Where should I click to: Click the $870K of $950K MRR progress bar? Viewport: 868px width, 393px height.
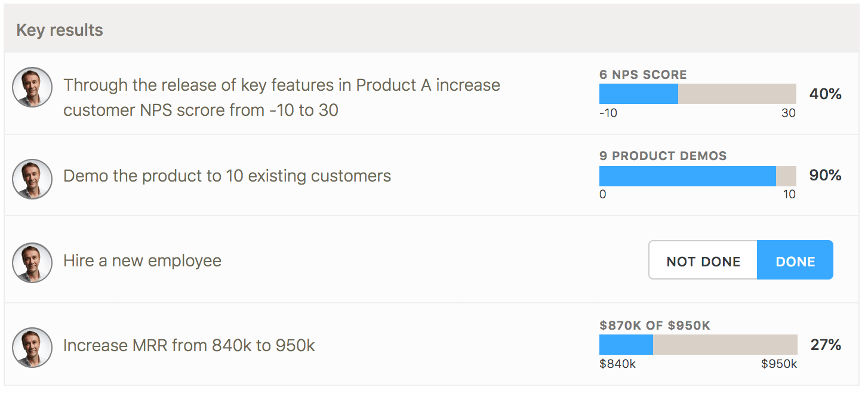(698, 345)
